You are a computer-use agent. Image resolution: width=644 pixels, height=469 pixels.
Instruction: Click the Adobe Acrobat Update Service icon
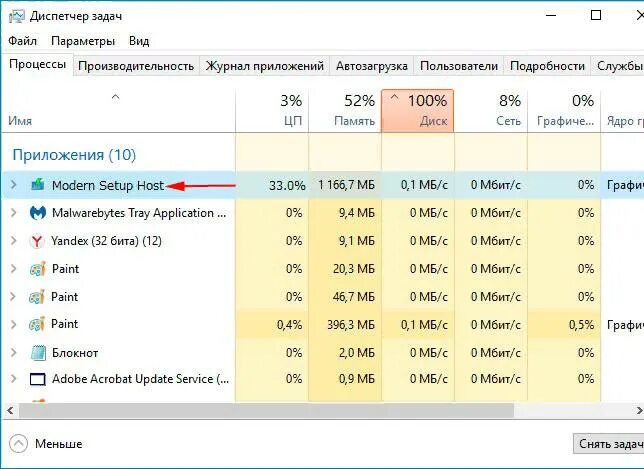click(38, 379)
